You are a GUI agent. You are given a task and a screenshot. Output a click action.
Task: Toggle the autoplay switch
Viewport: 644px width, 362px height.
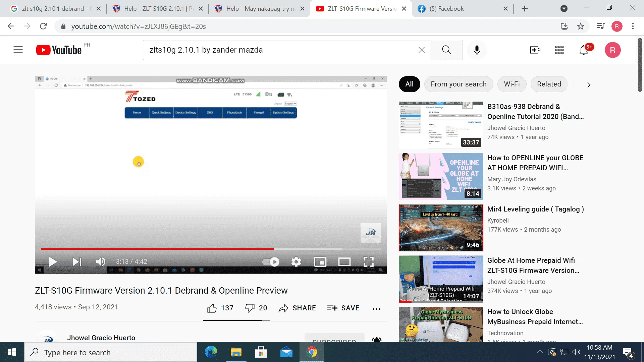point(271,261)
